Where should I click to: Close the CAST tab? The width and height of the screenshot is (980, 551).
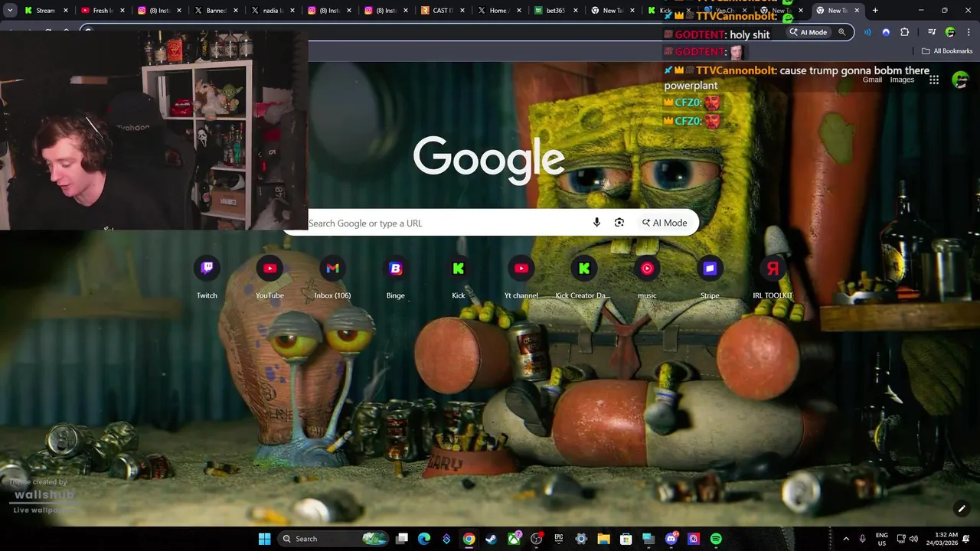point(462,11)
